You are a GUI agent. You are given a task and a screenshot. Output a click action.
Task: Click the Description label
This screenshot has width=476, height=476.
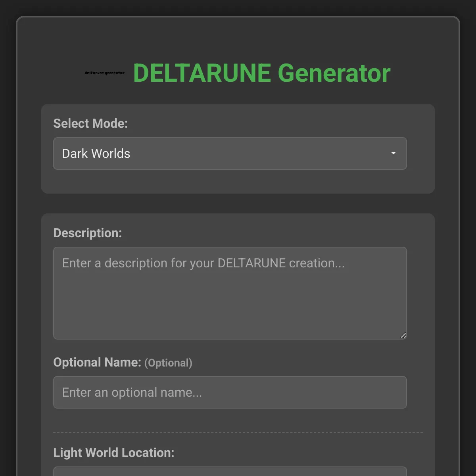[x=88, y=233]
